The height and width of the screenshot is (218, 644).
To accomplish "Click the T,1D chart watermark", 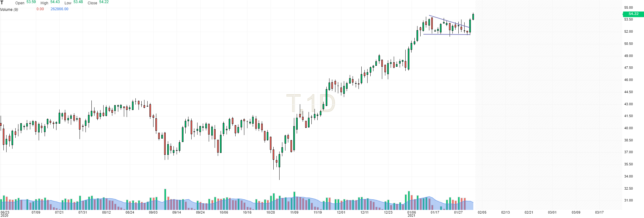I will click(x=310, y=103).
